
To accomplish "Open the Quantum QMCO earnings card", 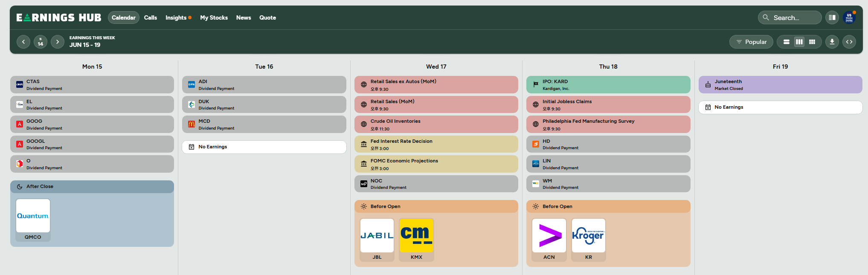I will coord(33,220).
